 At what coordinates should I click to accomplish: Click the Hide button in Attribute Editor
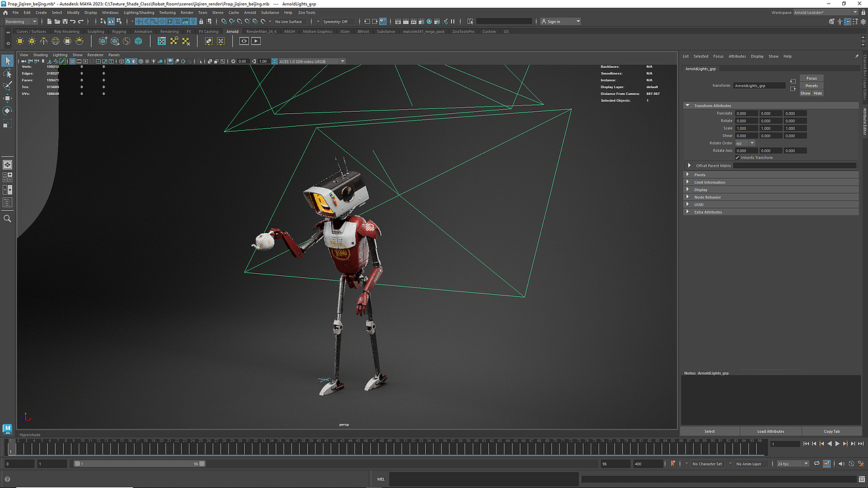tap(818, 94)
